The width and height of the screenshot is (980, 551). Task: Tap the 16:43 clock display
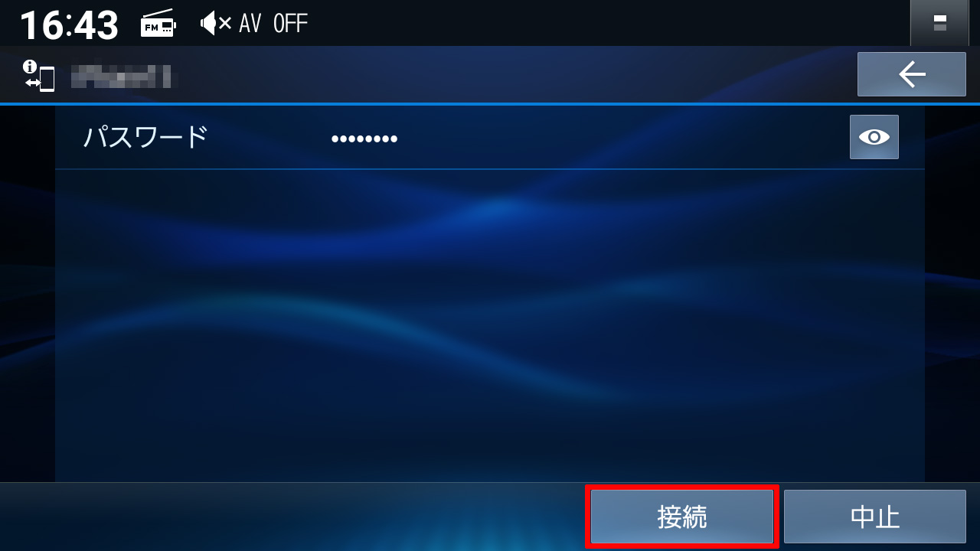pyautogui.click(x=69, y=25)
